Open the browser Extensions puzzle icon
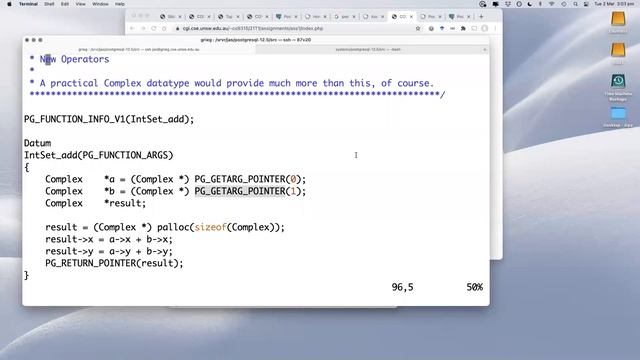 (463, 29)
